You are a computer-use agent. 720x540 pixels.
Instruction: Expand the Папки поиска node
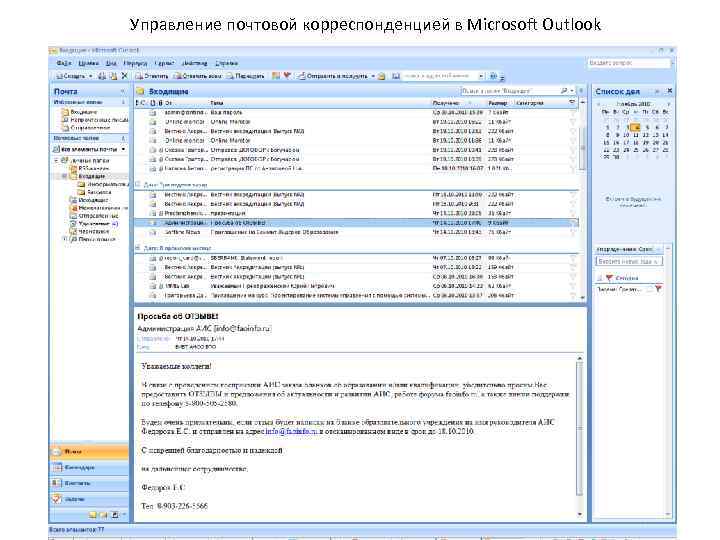(x=65, y=239)
